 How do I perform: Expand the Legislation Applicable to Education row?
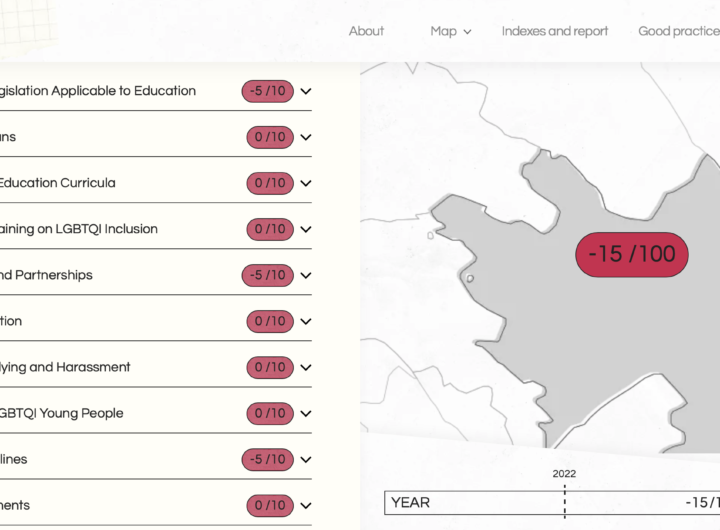point(306,91)
